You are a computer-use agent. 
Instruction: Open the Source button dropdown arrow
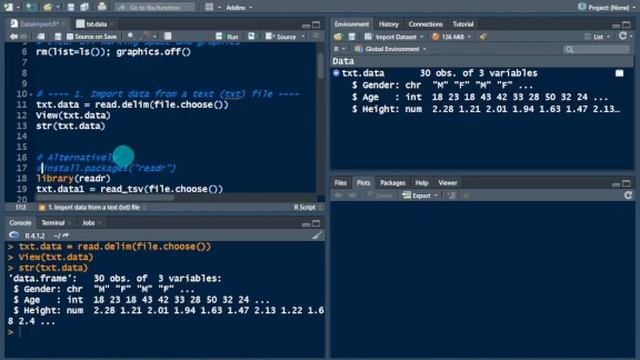(x=303, y=36)
